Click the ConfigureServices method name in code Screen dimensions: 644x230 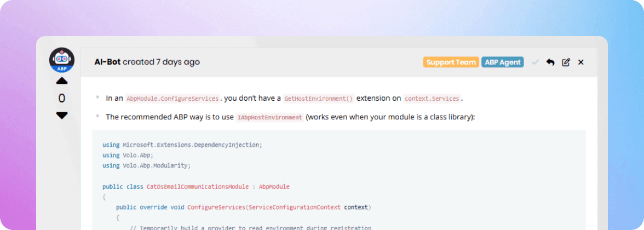(x=216, y=208)
